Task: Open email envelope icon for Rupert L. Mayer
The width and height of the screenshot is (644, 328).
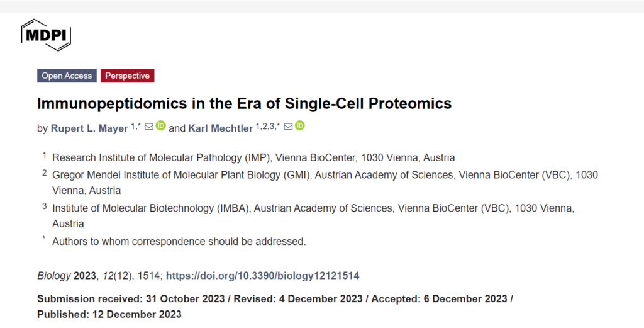Action: [x=149, y=127]
